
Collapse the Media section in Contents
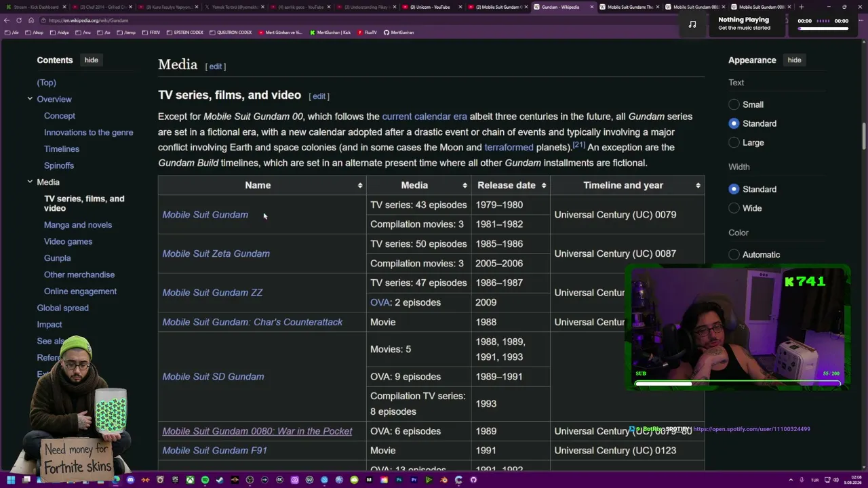click(30, 182)
